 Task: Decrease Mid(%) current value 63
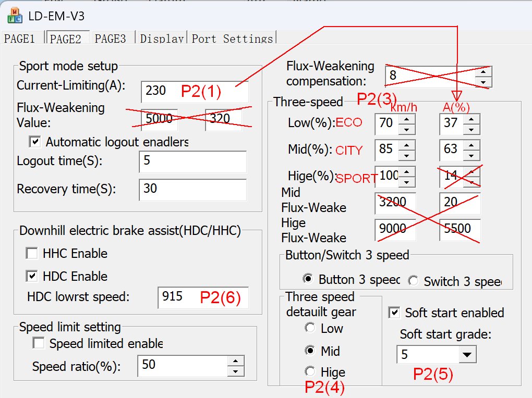pos(471,155)
